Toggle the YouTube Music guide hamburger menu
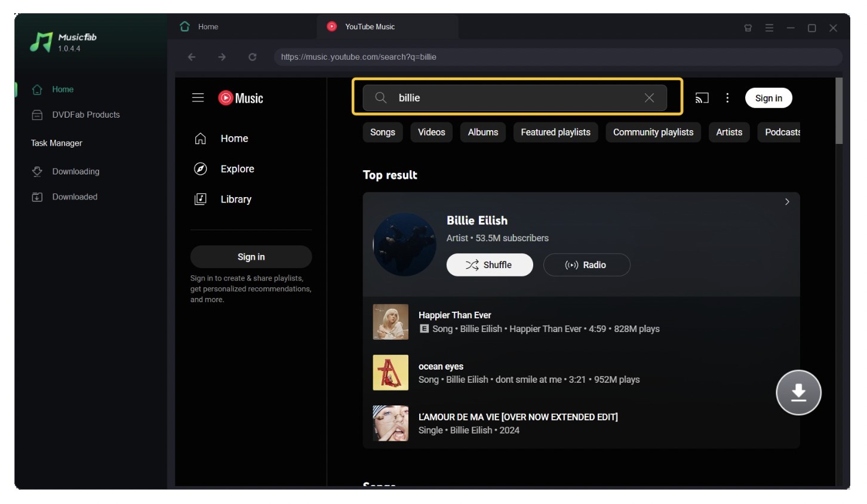 (198, 98)
